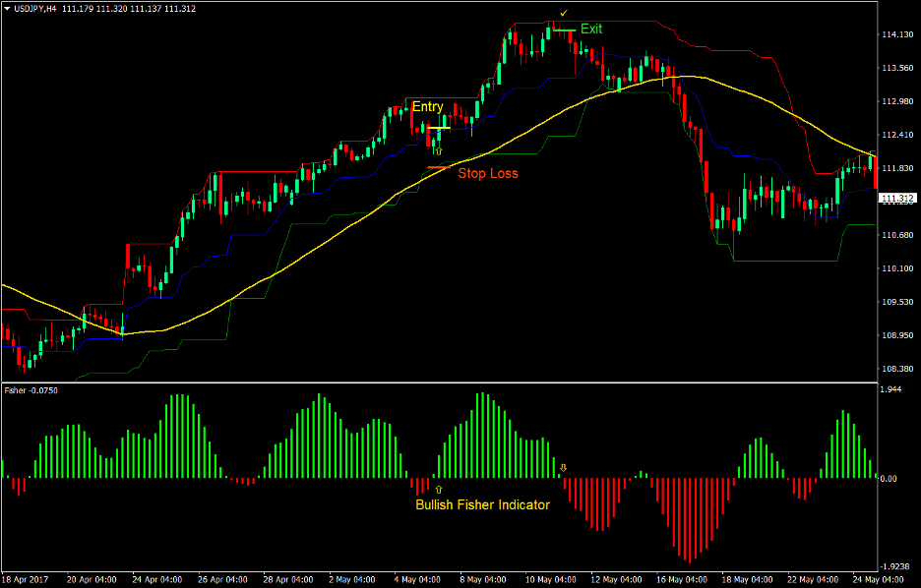Click the checkmark icon above the Exit label
Screen dimensions: 921x588
563,15
